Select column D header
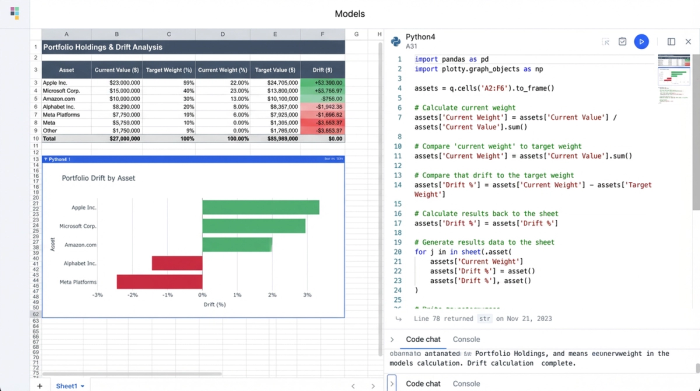700x391 pixels. 223,34
